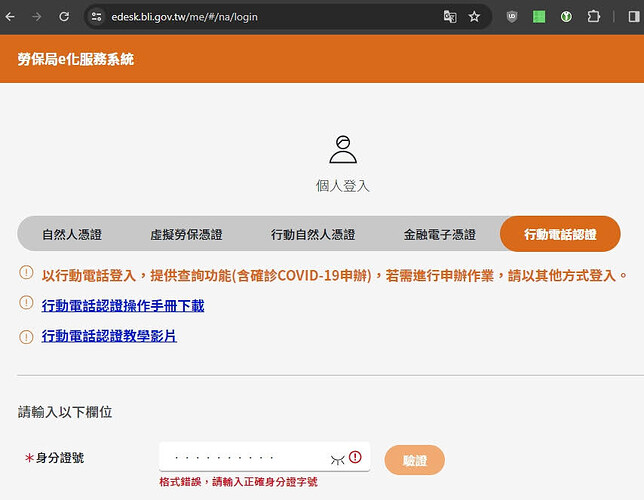Click the 身分證號 input field
The width and height of the screenshot is (644, 500).
[245, 458]
